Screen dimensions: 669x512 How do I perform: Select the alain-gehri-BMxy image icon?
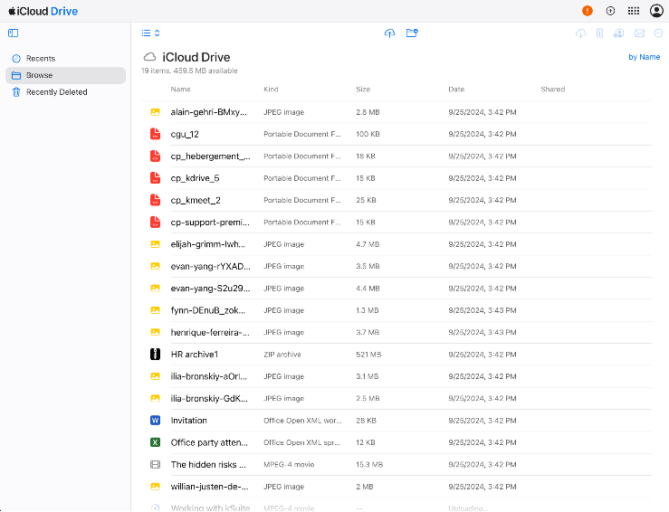point(155,112)
